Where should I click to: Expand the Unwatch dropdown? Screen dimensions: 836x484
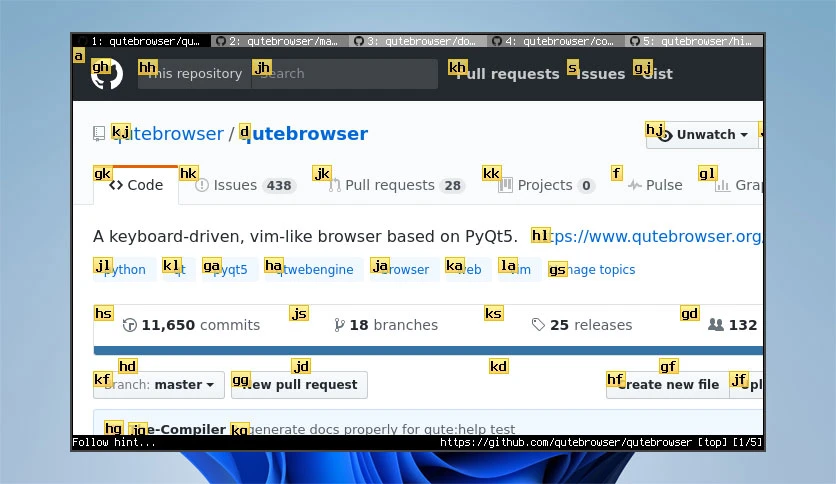(x=702, y=134)
